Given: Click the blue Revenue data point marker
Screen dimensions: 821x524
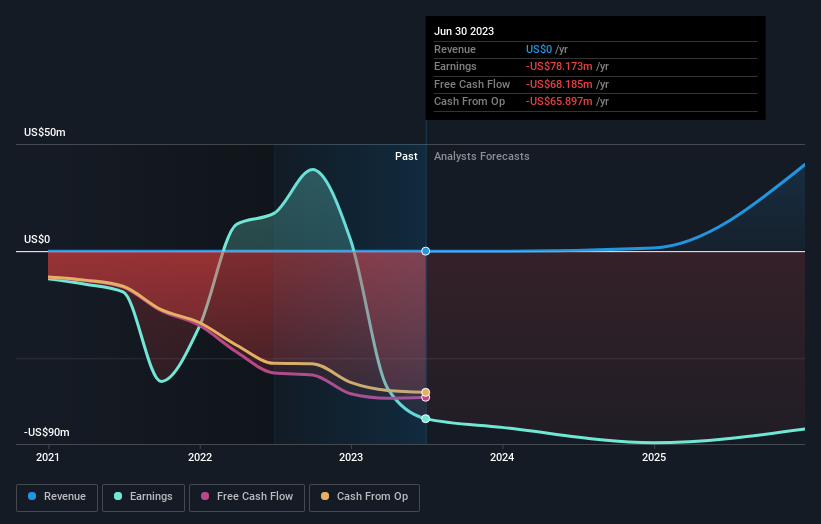Looking at the screenshot, I should [426, 251].
